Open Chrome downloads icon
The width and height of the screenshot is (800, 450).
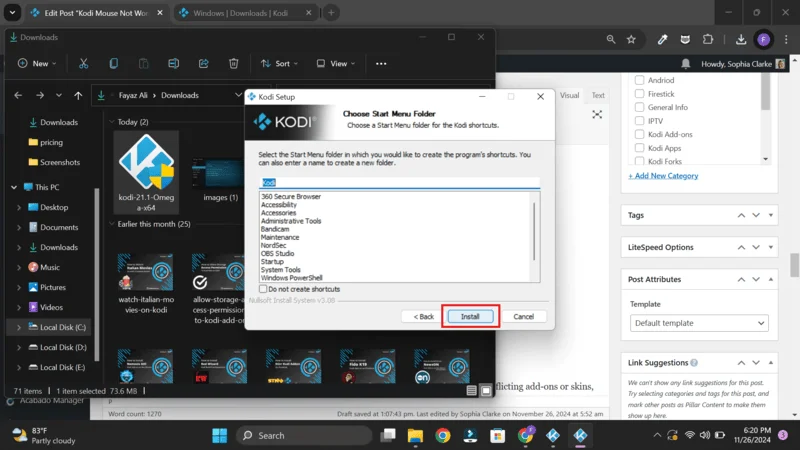(741, 39)
